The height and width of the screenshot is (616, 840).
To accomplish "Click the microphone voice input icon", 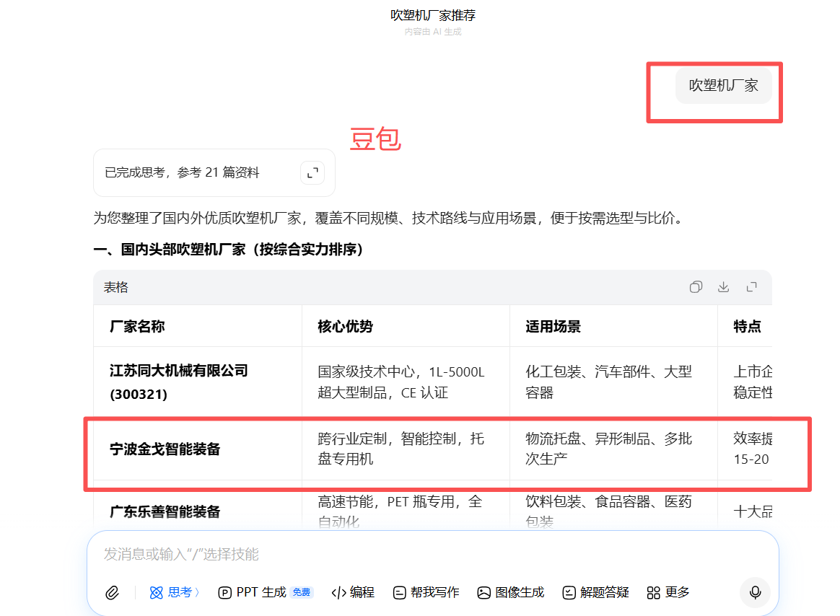I will tap(755, 592).
